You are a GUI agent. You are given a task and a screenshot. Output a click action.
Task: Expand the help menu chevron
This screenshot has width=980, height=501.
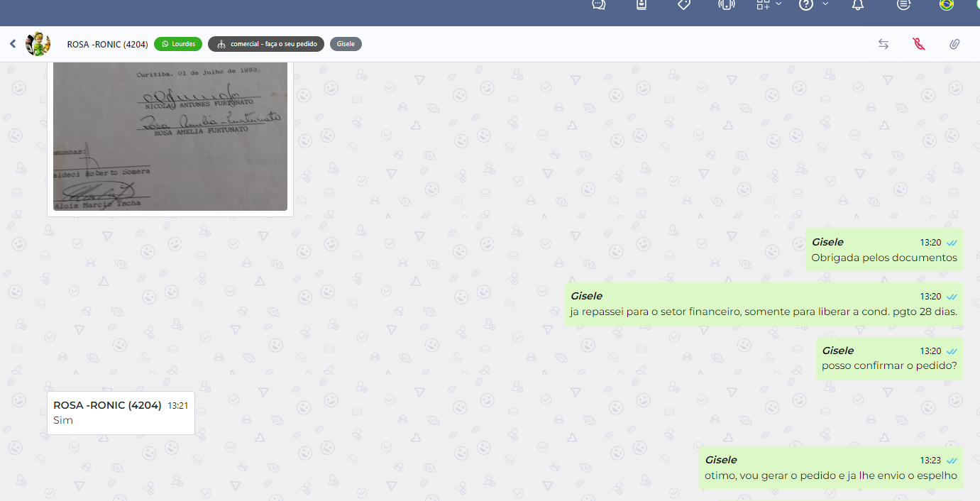click(825, 4)
